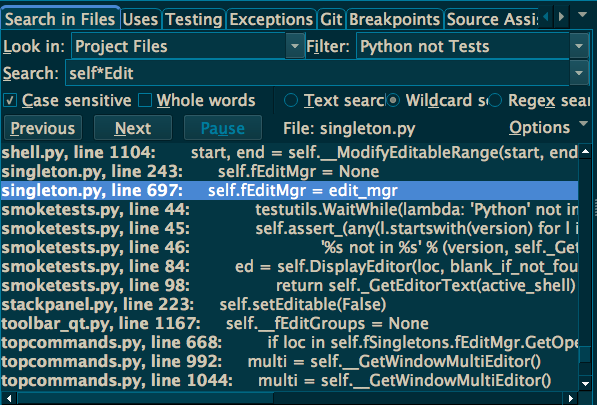
Task: Open the smoketests.py line 98 result
Action: (x=289, y=286)
